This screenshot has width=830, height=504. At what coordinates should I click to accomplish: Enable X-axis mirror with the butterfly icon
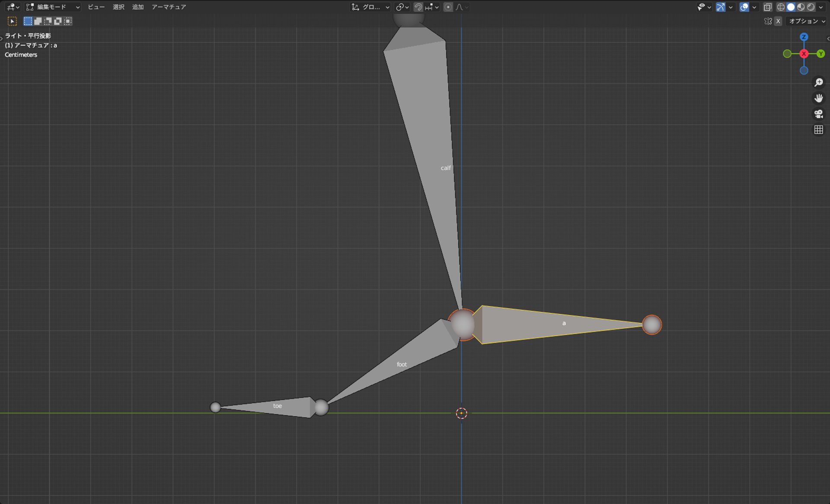tap(768, 21)
